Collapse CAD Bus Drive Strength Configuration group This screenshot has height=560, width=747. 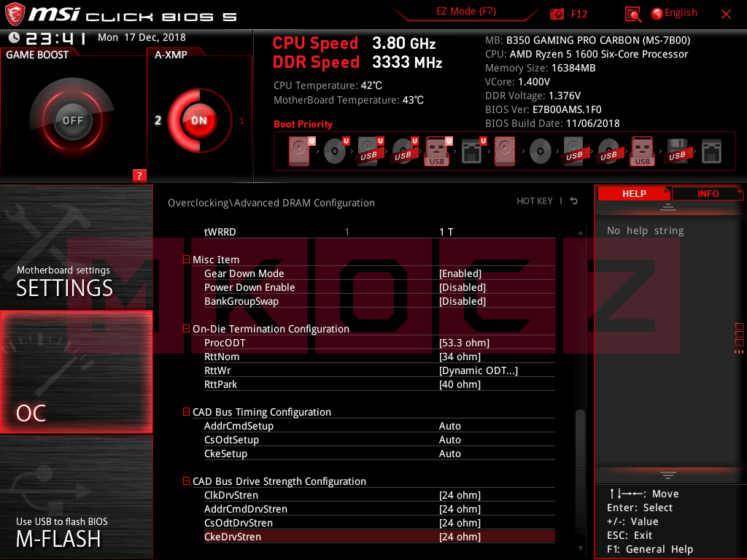click(x=186, y=481)
